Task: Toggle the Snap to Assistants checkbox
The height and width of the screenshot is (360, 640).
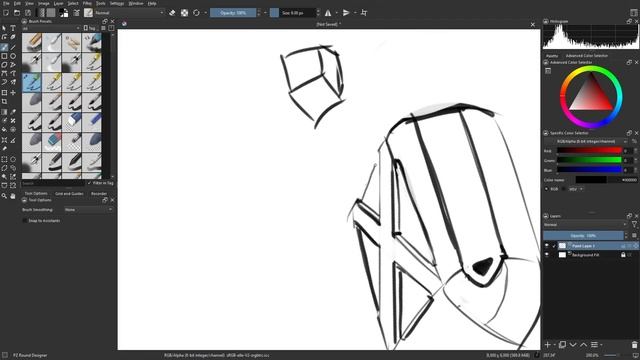Action: point(25,220)
